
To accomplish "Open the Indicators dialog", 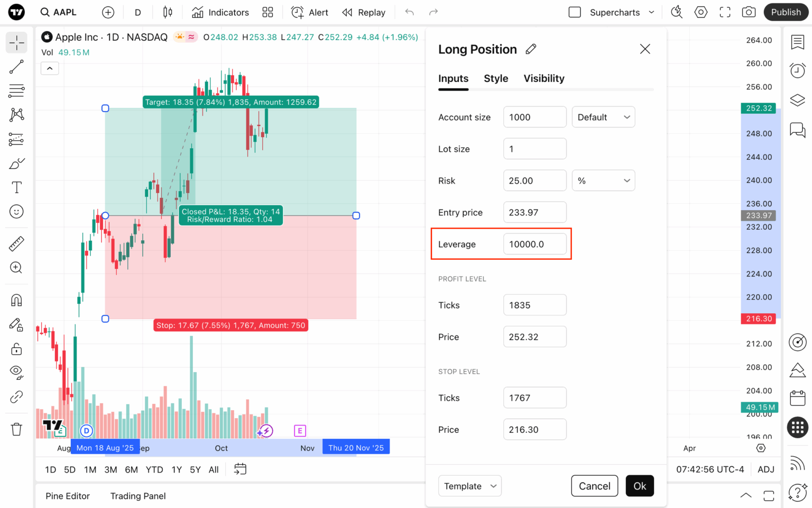I will 220,12.
